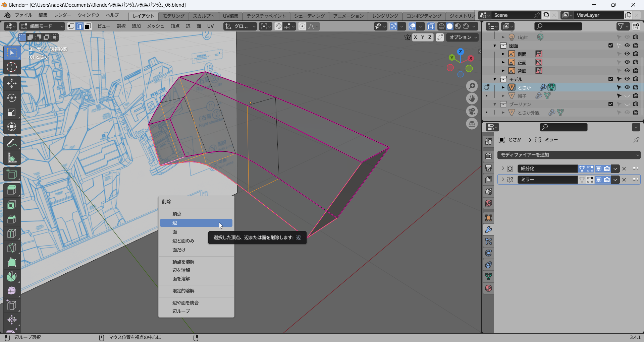Expand the 細分化 modifier panel
This screenshot has width=644, height=342.
[x=503, y=168]
